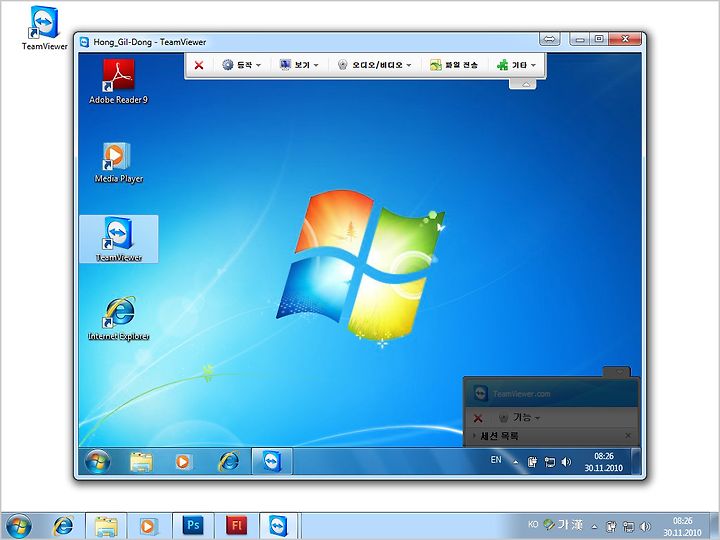Toggle fullscreen arrows button in title bar

coord(549,39)
